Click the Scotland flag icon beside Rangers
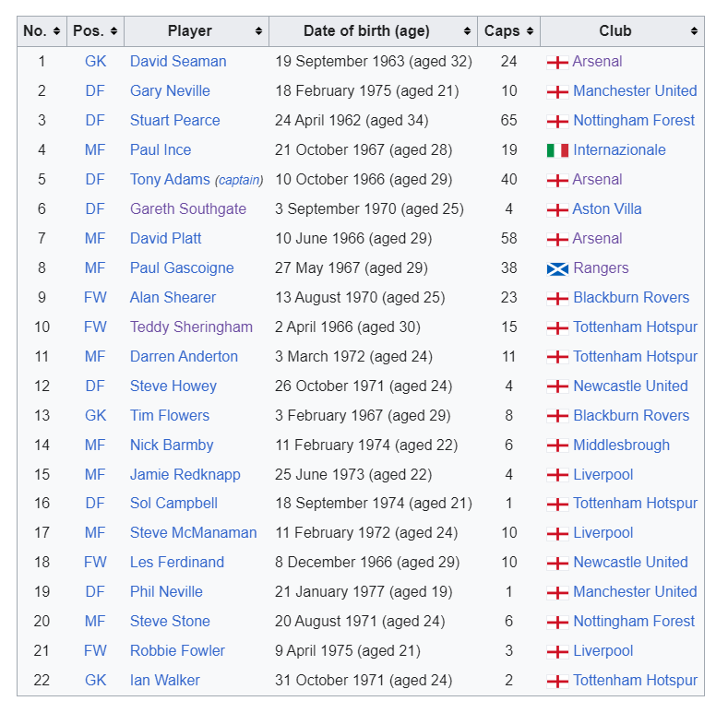728x713 pixels. (557, 268)
